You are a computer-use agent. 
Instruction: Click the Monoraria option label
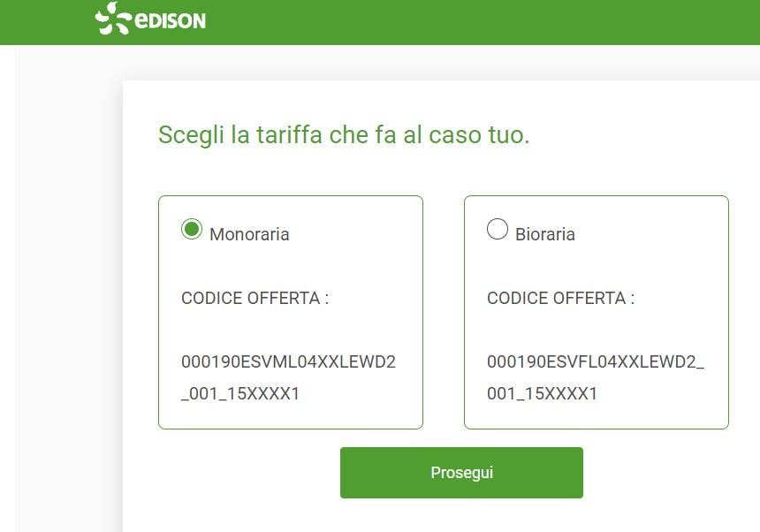coord(249,234)
